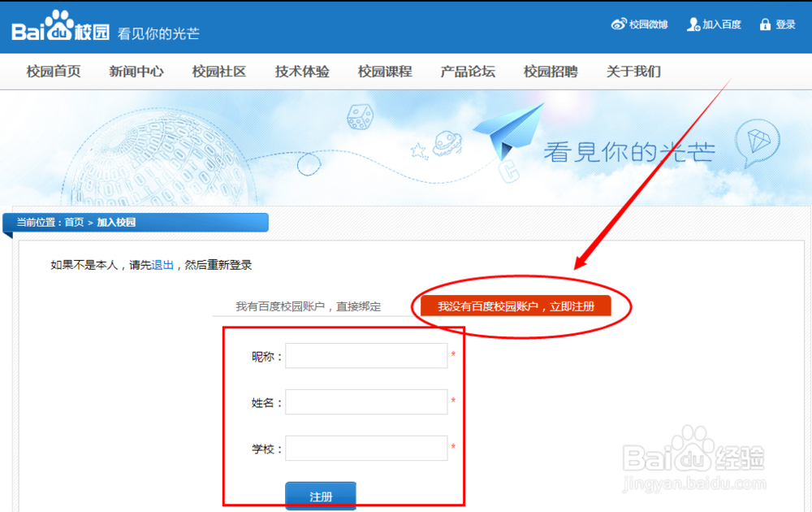812x512 pixels.
Task: Select 技术体验 in navigation bar
Action: pyautogui.click(x=302, y=72)
